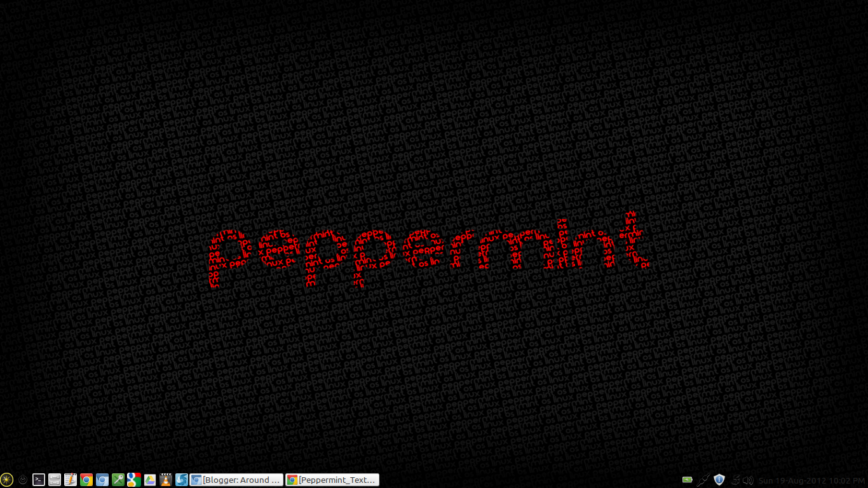Open the KeePassX password manager
The image size is (868, 488).
pos(119,480)
